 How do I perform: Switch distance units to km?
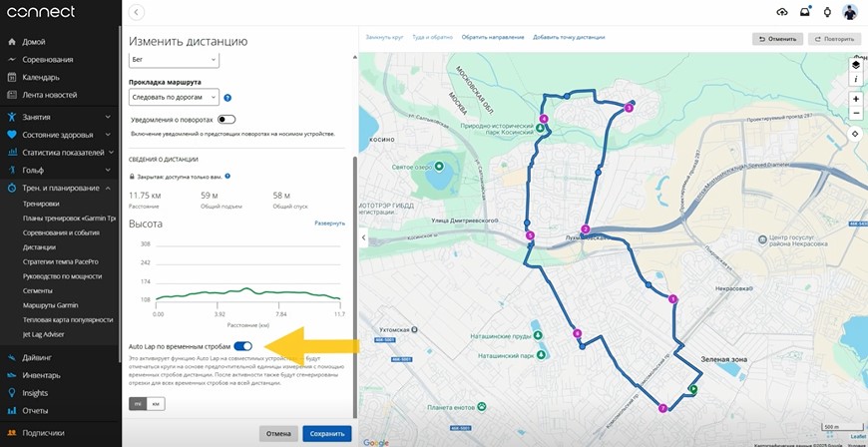(156, 404)
